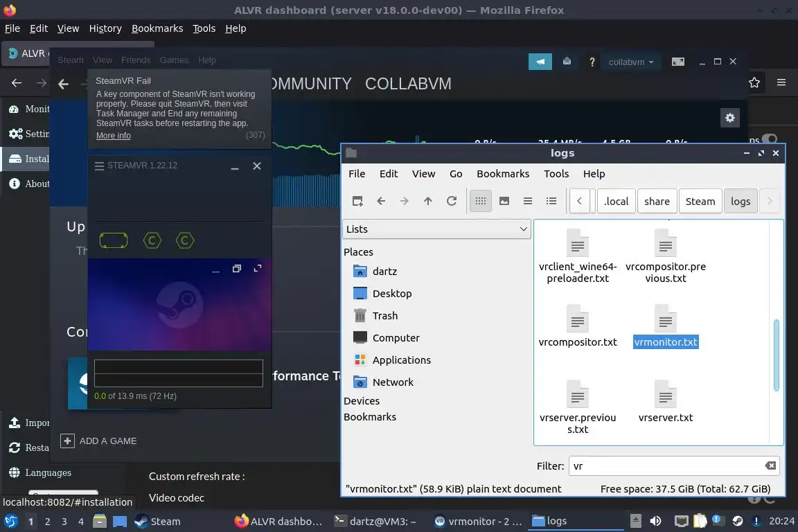The width and height of the screenshot is (798, 532).
Task: Follow the More info link in SteamVR Fail
Action: click(x=114, y=136)
